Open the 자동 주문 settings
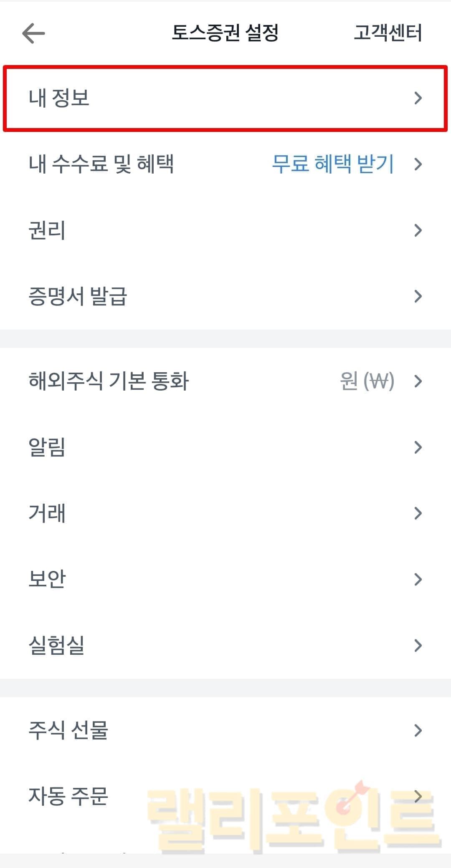 point(68,796)
